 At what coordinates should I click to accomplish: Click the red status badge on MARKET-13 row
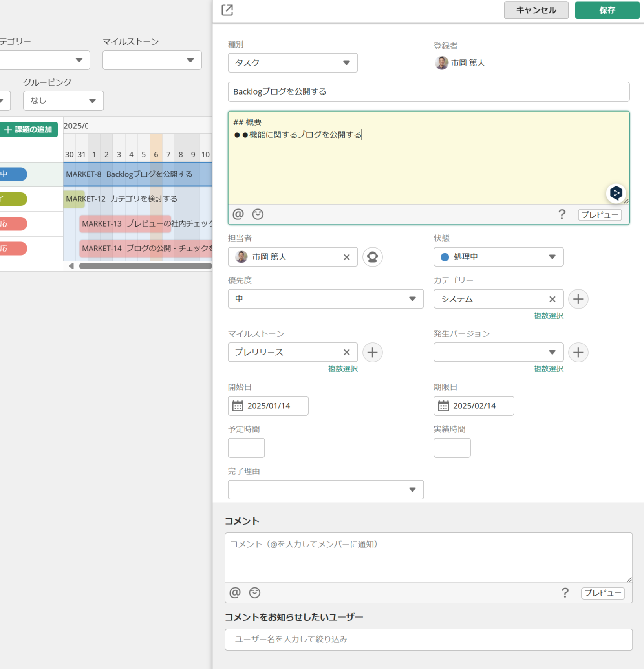coord(13,224)
